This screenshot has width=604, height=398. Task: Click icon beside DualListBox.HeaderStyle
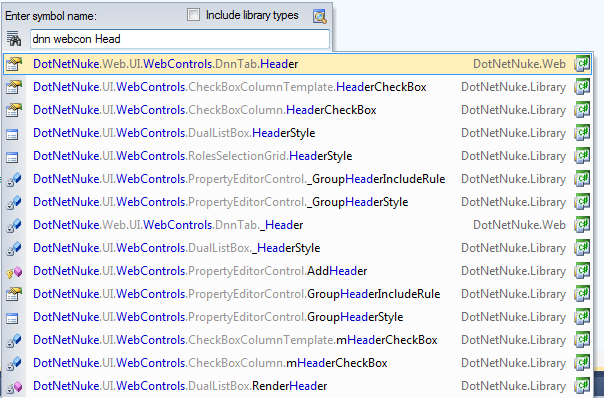(12, 134)
